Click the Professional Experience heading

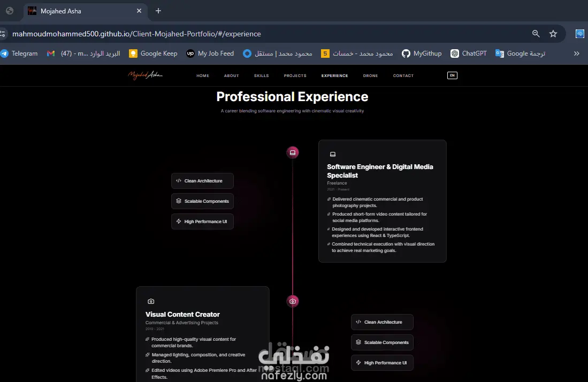click(292, 97)
